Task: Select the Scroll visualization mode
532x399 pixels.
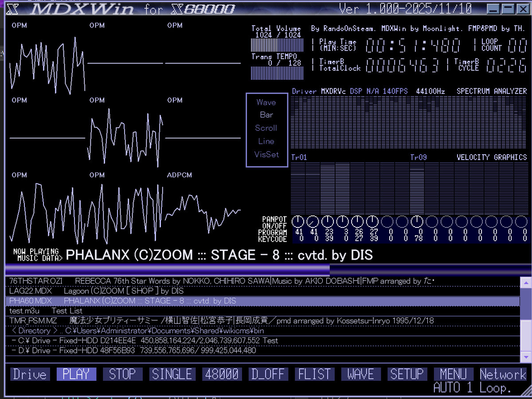Action: 266,128
